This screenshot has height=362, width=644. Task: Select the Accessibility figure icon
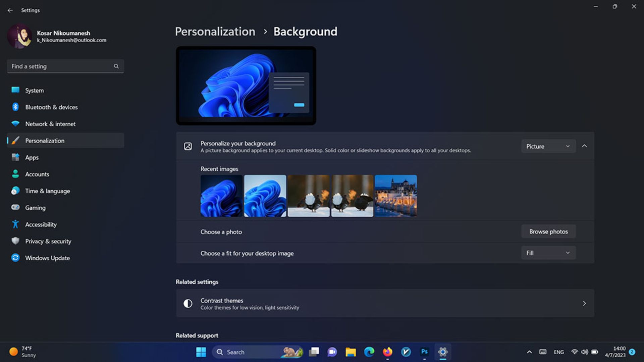click(x=15, y=224)
